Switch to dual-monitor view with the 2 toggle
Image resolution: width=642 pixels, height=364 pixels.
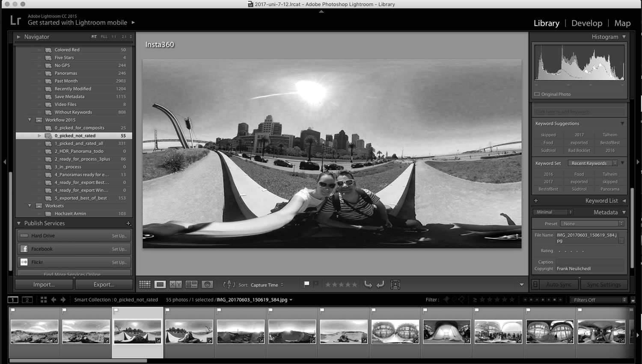27,299
